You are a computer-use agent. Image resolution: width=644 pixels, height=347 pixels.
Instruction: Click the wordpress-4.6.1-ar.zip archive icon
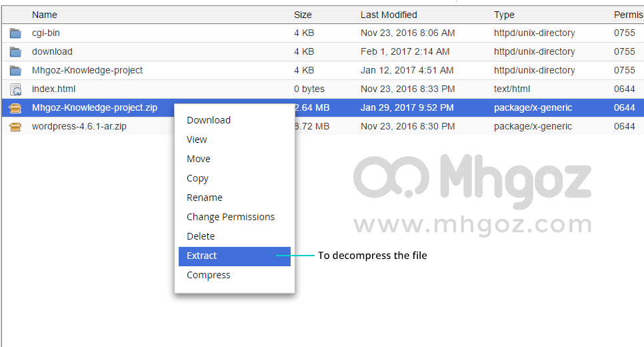[x=15, y=127]
